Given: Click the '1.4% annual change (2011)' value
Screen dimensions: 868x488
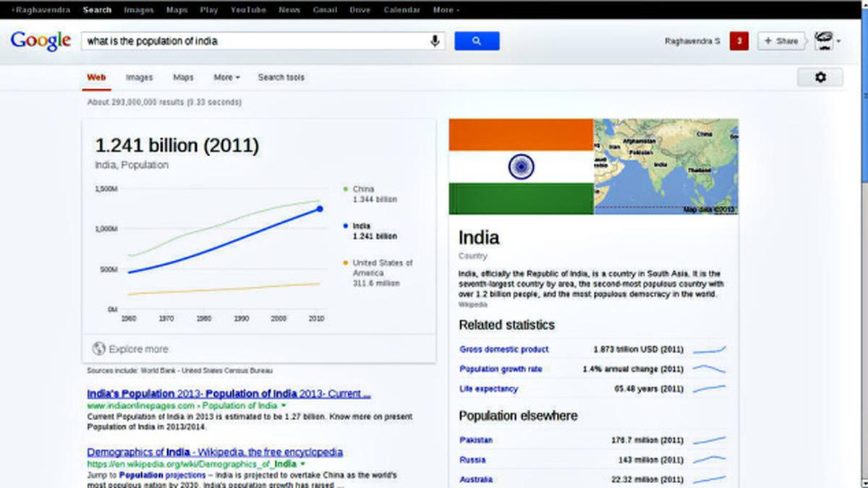Looking at the screenshot, I should pos(633,369).
